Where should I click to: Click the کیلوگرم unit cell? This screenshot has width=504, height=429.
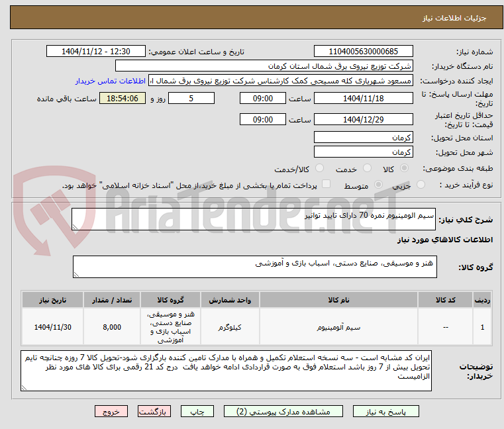point(230,327)
